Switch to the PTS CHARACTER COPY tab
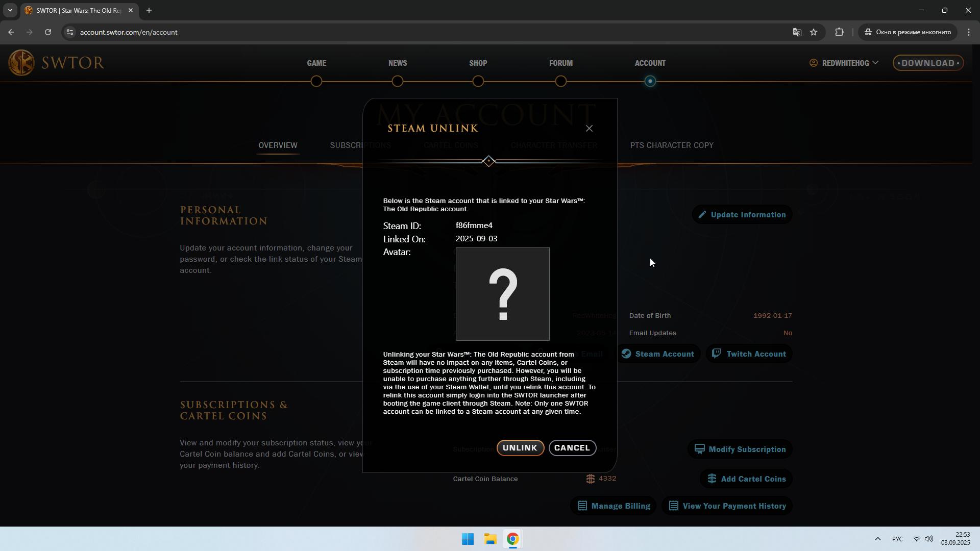980x551 pixels. [672, 145]
